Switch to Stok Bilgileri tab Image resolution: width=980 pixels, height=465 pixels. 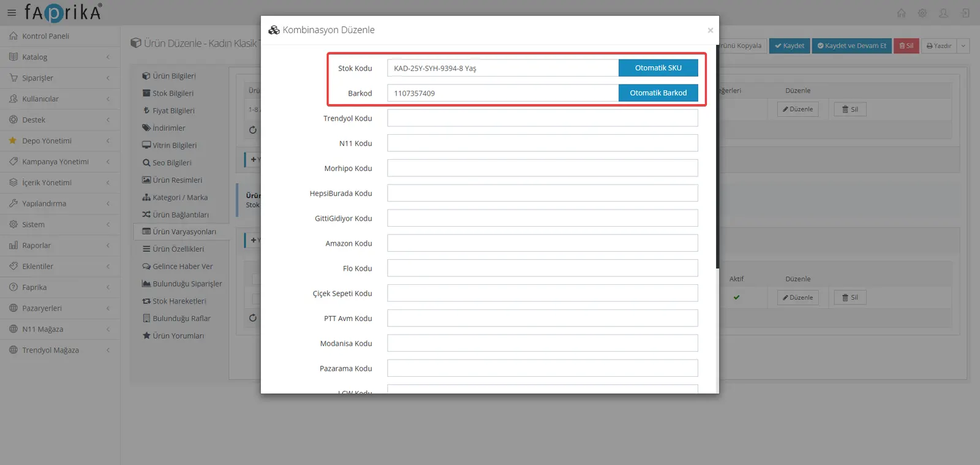[173, 93]
